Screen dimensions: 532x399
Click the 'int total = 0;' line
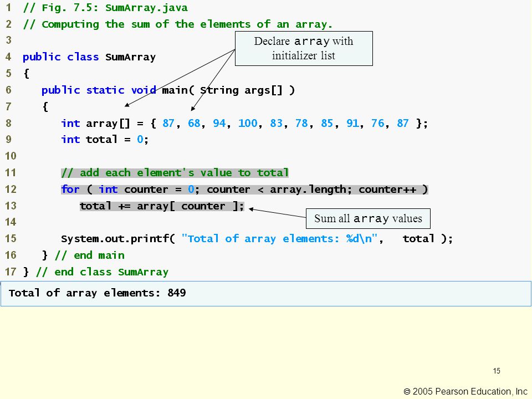click(105, 140)
